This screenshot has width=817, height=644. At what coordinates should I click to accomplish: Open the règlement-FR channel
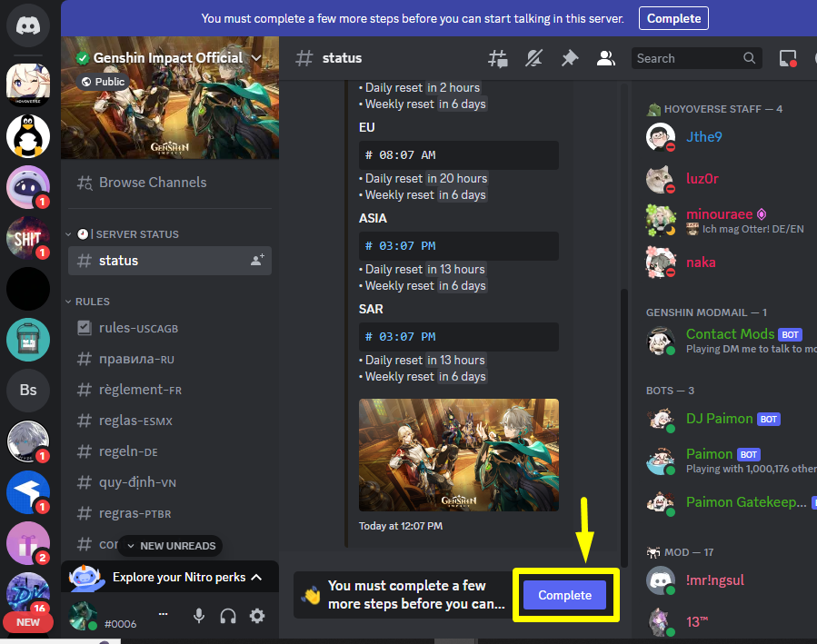pos(170,390)
